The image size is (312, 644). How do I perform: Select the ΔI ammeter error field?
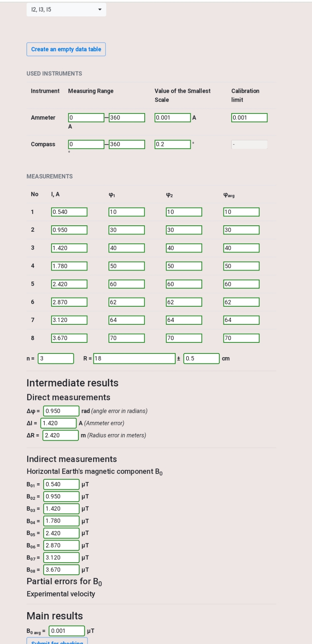pyautogui.click(x=58, y=423)
